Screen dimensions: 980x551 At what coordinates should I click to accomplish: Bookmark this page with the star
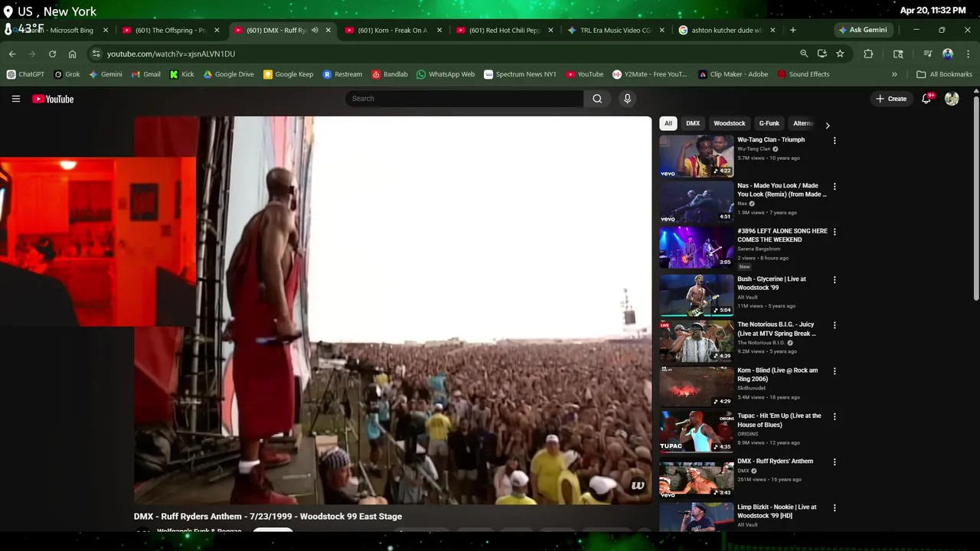pos(840,54)
